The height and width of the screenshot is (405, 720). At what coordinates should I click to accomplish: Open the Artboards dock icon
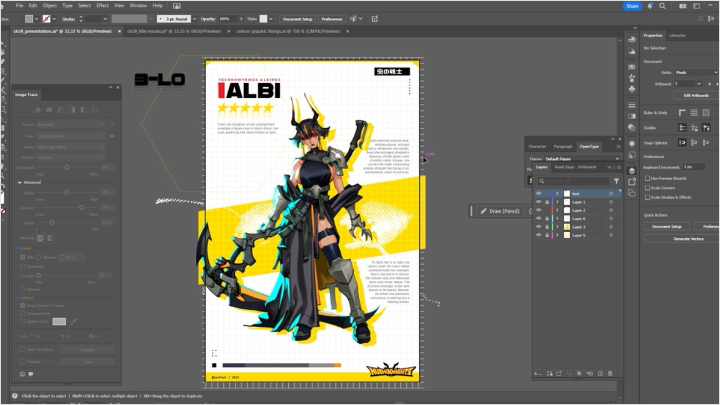632,193
